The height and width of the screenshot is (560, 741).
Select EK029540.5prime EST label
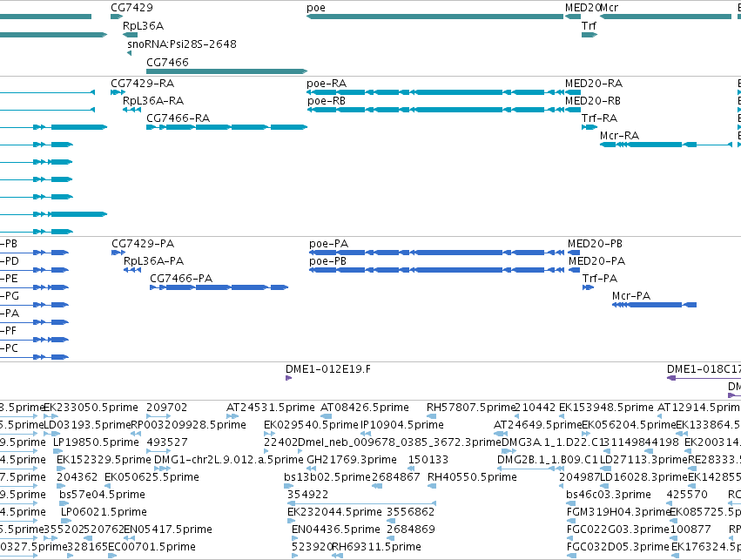(311, 425)
